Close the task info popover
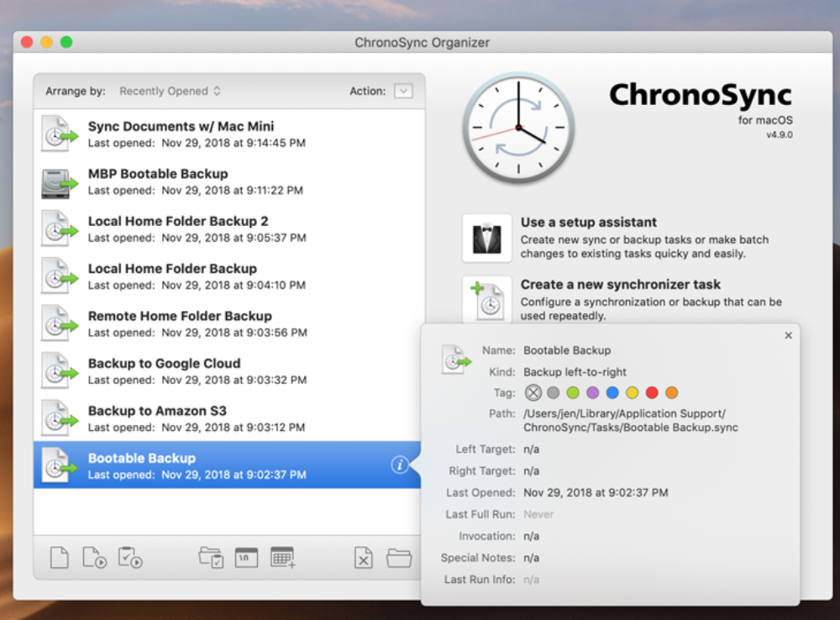840x620 pixels. tap(788, 335)
